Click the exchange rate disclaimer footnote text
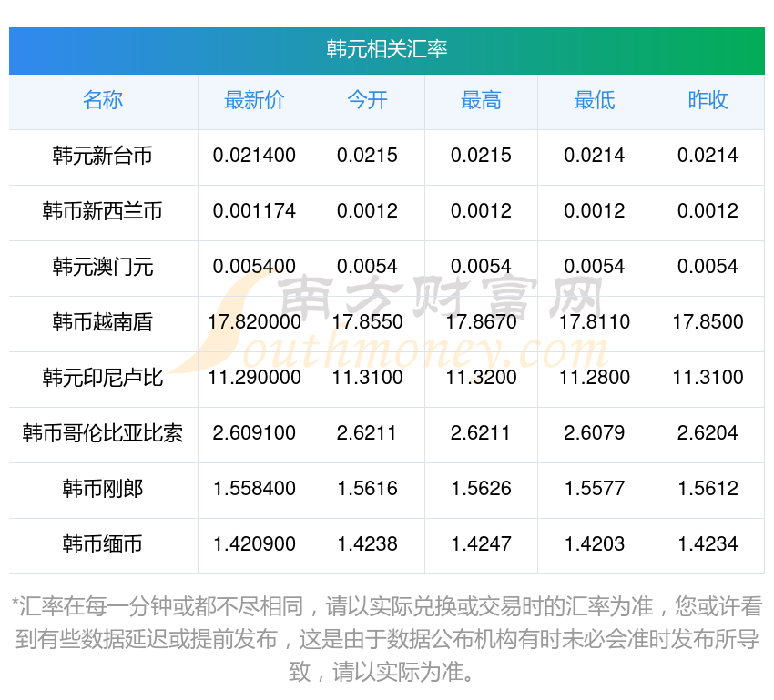 point(386,640)
